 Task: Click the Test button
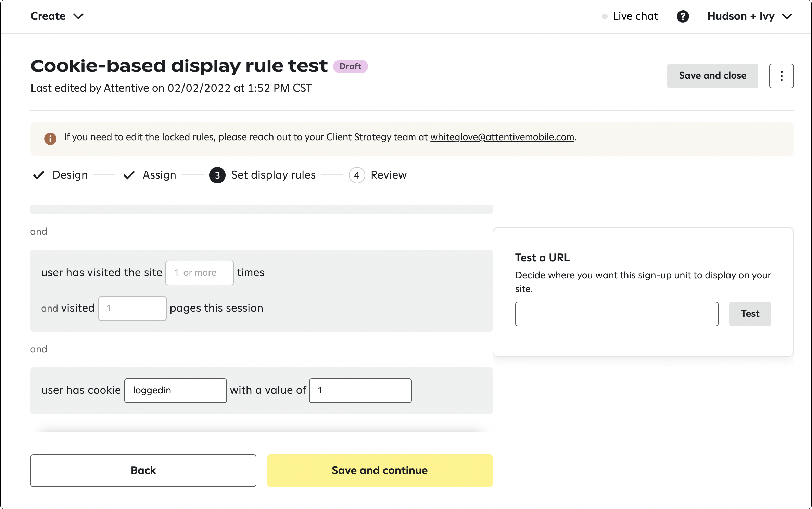coord(750,314)
